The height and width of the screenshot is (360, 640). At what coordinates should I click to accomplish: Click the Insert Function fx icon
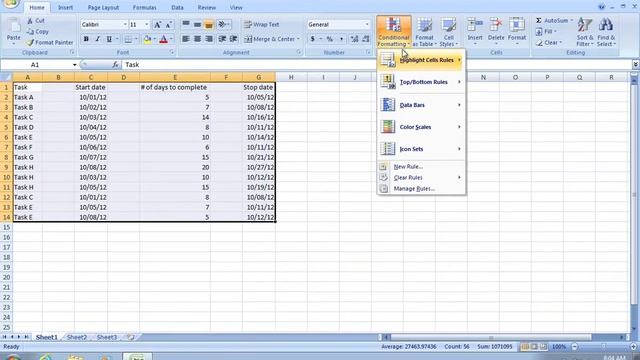(116, 64)
